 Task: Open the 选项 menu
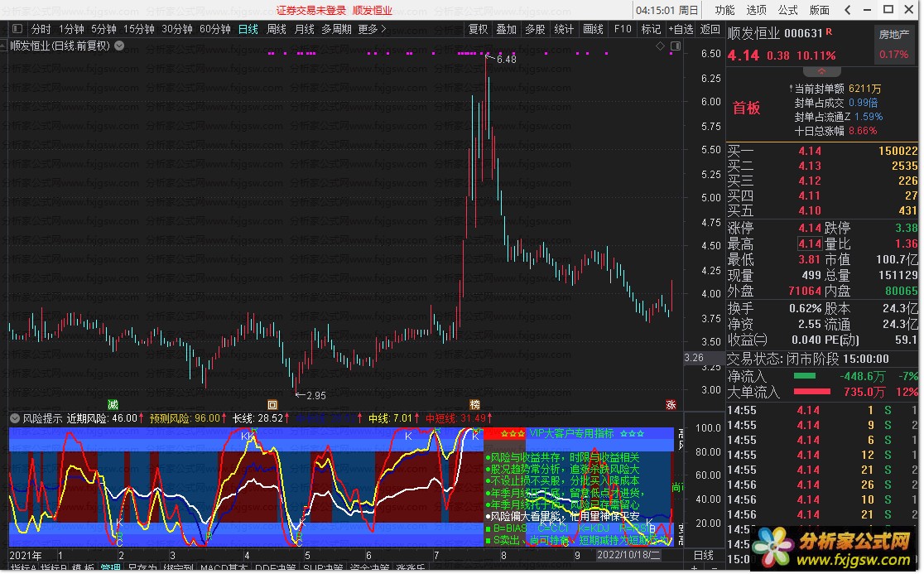tap(756, 10)
